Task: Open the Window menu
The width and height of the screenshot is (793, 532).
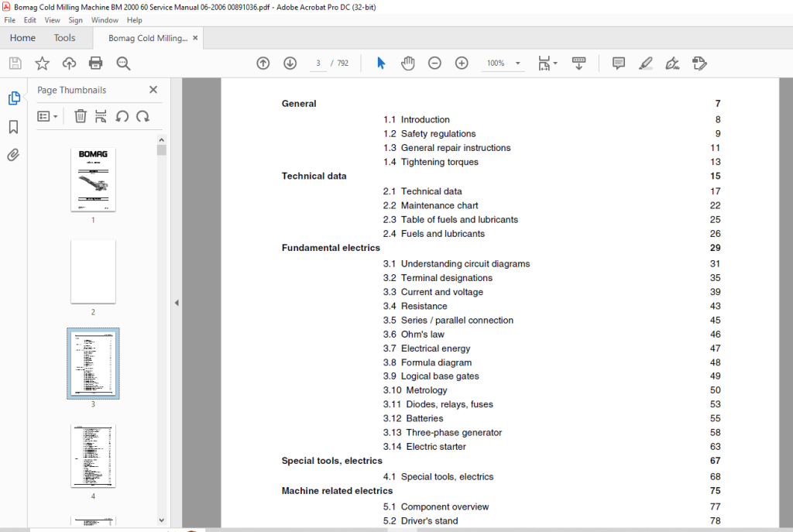Action: point(105,20)
